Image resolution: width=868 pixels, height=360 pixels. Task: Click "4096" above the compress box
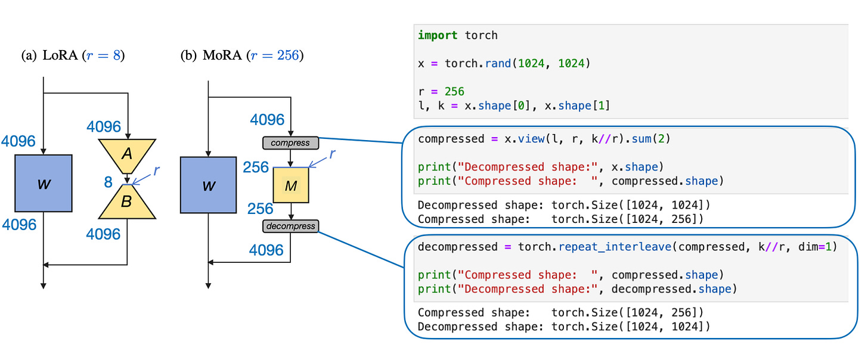tap(266, 120)
